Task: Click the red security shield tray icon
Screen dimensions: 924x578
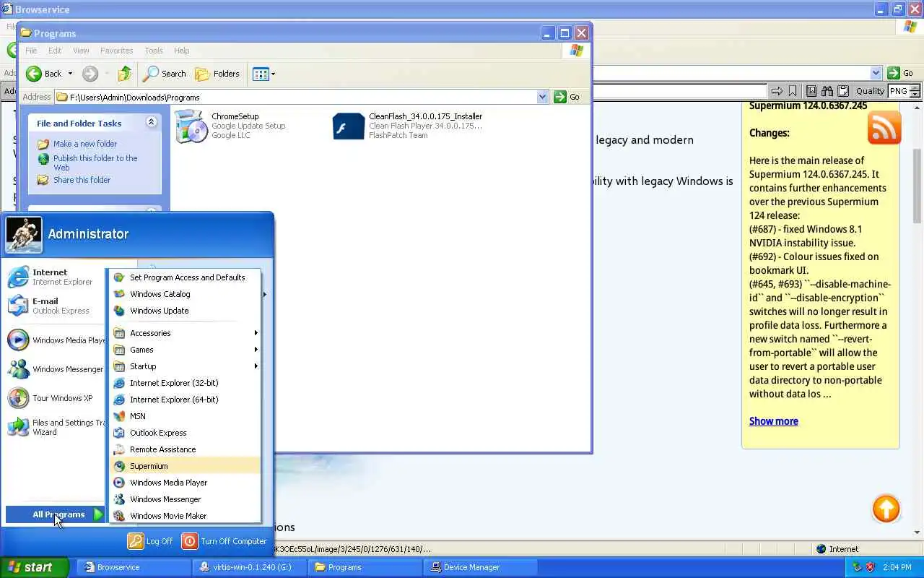Action: pyautogui.click(x=870, y=567)
